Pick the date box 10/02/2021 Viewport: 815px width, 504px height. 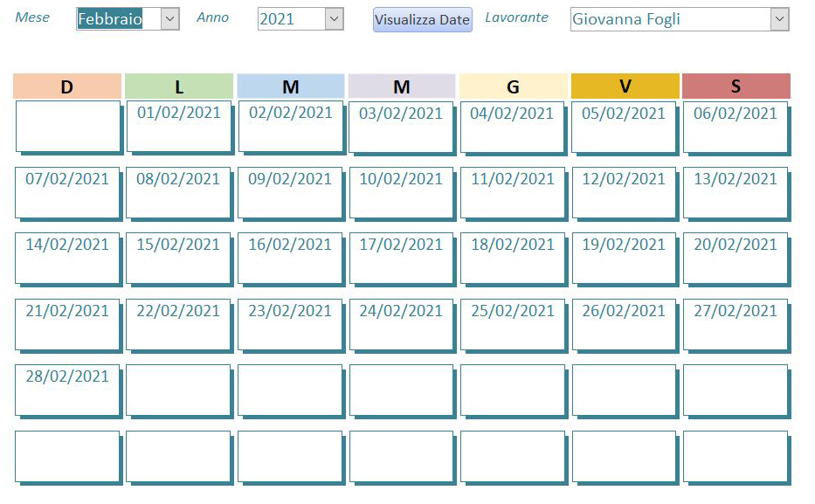[401, 191]
